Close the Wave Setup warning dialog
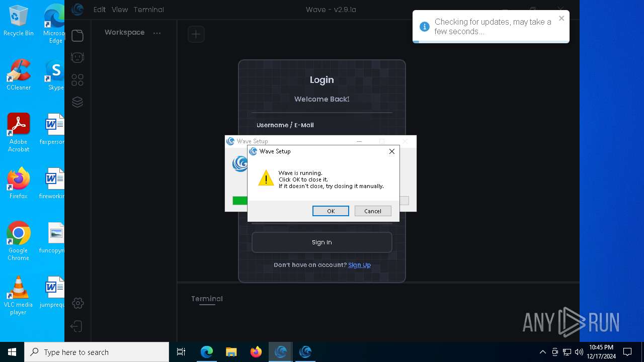Image resolution: width=644 pixels, height=362 pixels. 392,151
